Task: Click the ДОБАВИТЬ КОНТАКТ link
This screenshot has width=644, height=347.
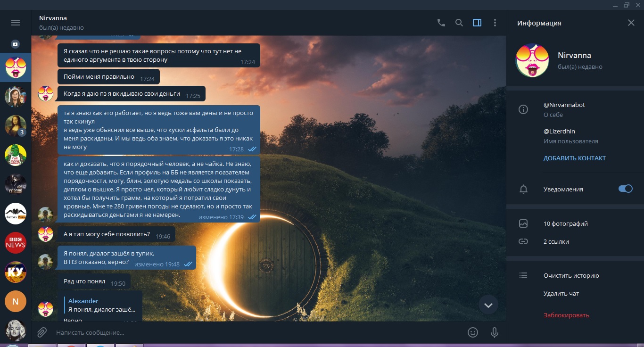Action: click(x=575, y=158)
